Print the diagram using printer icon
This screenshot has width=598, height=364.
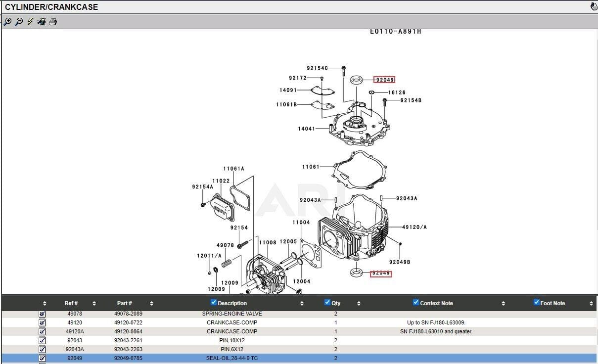[53, 22]
